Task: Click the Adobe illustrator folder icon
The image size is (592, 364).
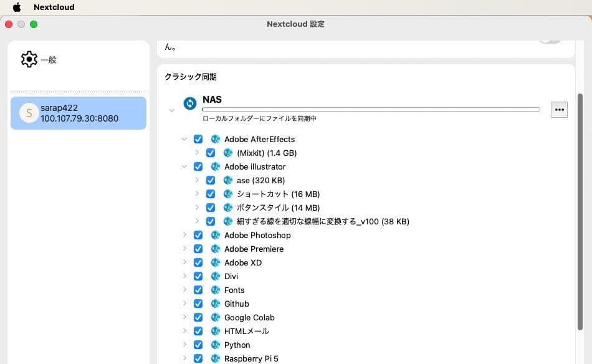Action: pyautogui.click(x=216, y=166)
